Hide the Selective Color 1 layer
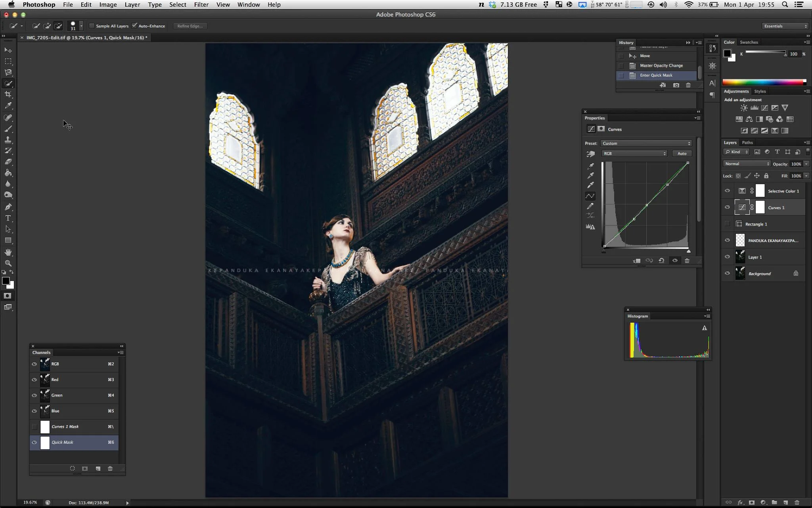The width and height of the screenshot is (812, 508). pyautogui.click(x=727, y=191)
